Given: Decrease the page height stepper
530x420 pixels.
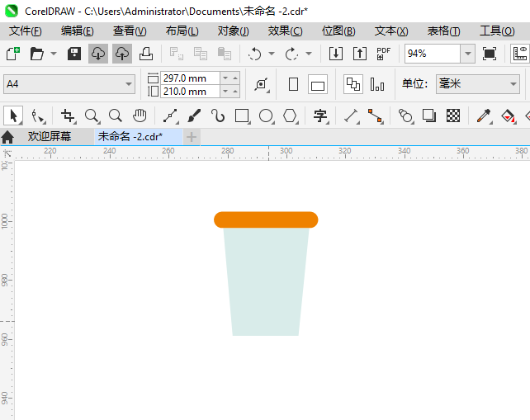Looking at the screenshot, I should pos(225,92).
